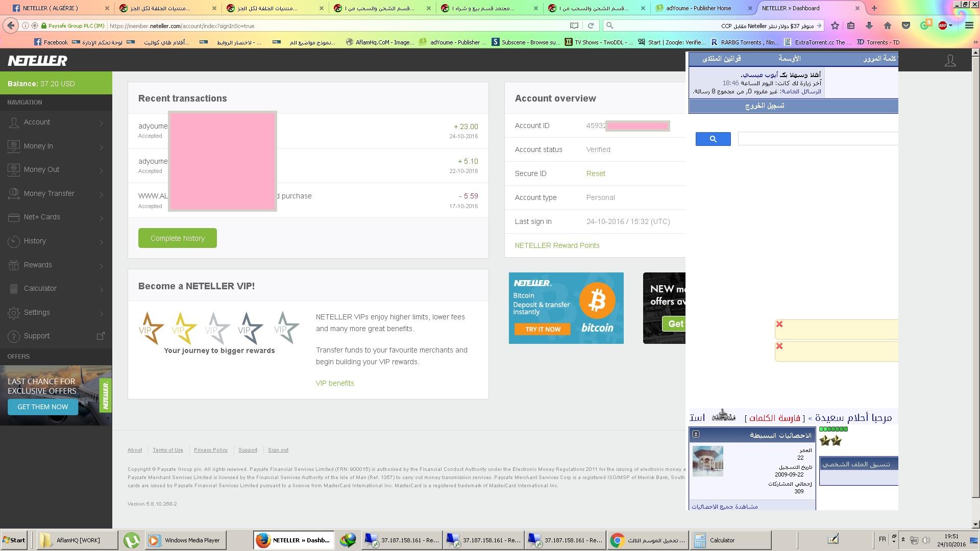980x551 pixels.
Task: Click the NETELLER logo
Action: point(38,61)
